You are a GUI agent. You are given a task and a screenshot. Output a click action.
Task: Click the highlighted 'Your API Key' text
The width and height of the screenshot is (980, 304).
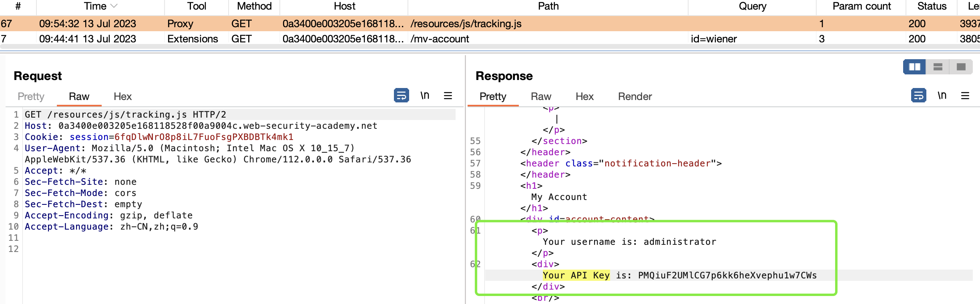pos(576,275)
